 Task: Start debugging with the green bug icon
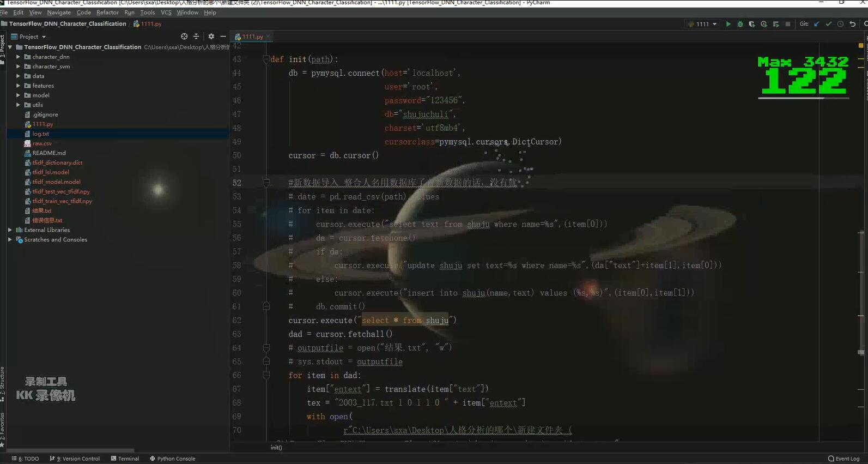point(740,24)
